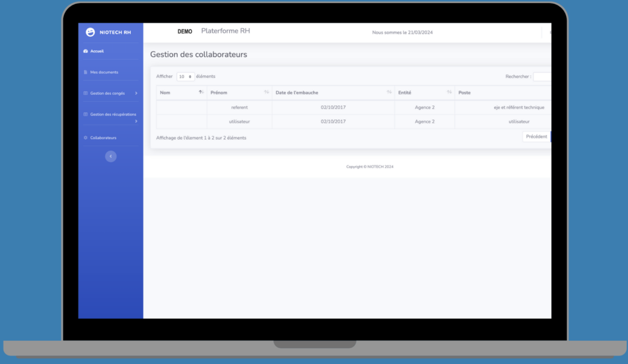Image resolution: width=628 pixels, height=364 pixels.
Task: Sort by Date de l'embauche arrows
Action: point(389,93)
